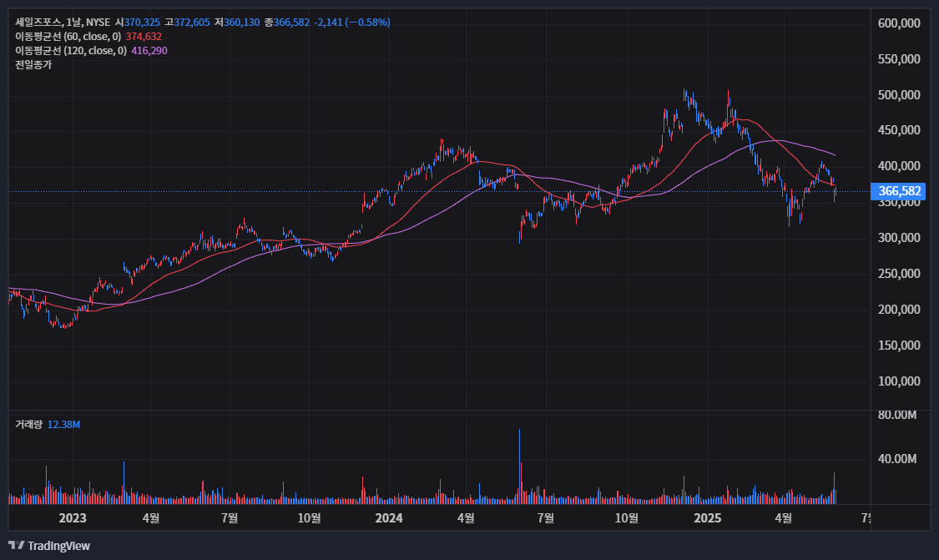
Task: Click the 400,000 price axis label
Action: pos(899,166)
